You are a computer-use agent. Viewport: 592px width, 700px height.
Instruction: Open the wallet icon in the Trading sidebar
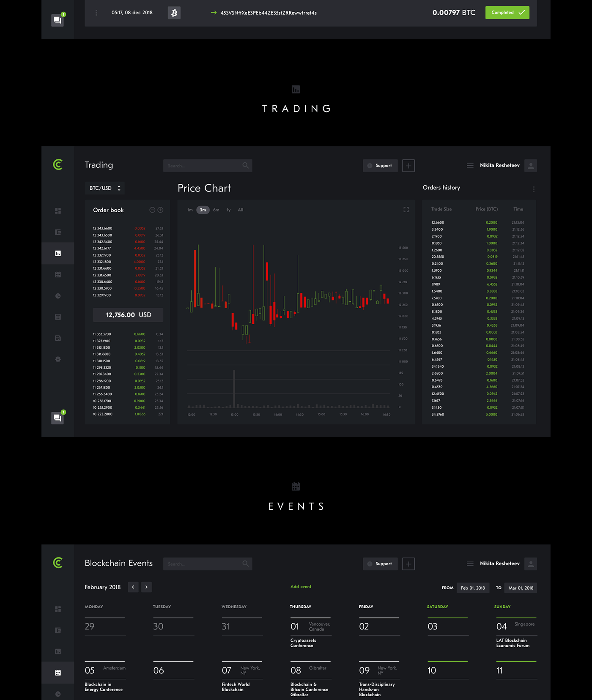point(58,232)
